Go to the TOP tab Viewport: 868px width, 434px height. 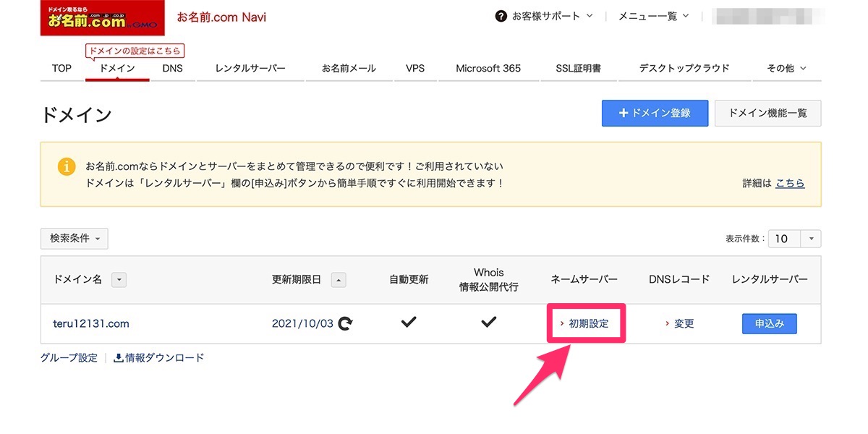coord(61,69)
